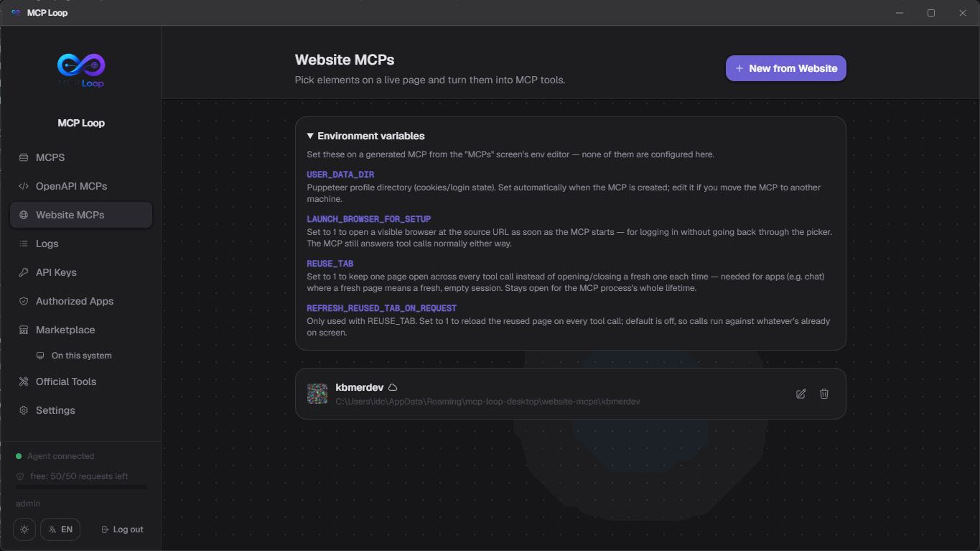
Task: Click the REUSE_TAB variable name
Action: coord(330,264)
